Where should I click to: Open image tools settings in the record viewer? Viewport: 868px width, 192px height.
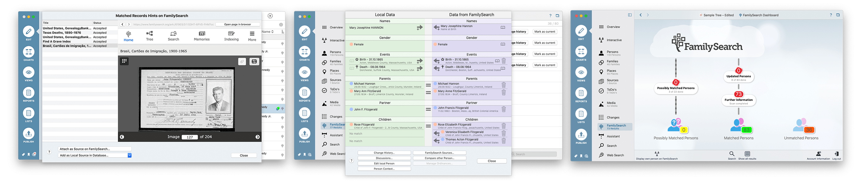coord(254,61)
